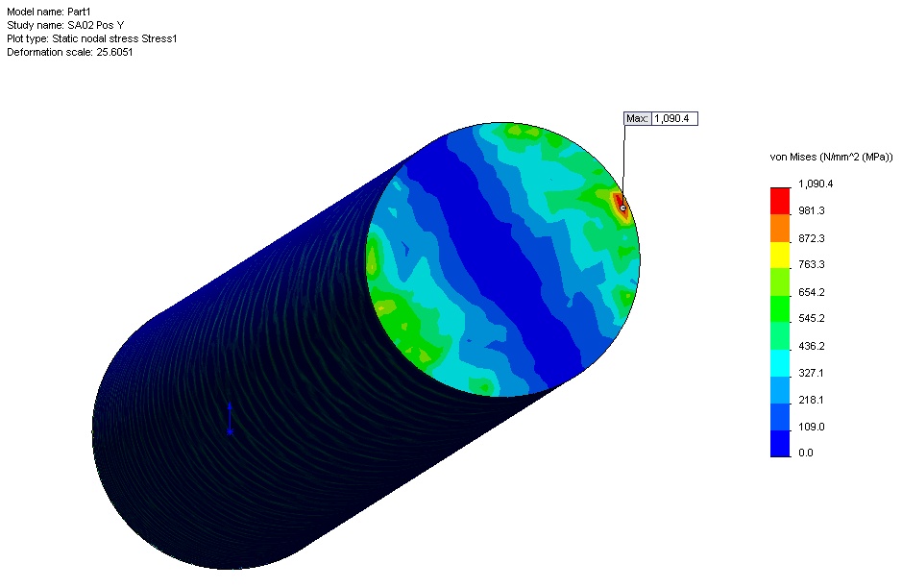Screen dimensions: 902x588
Task: Click the legend value 218.1
Action: point(811,400)
